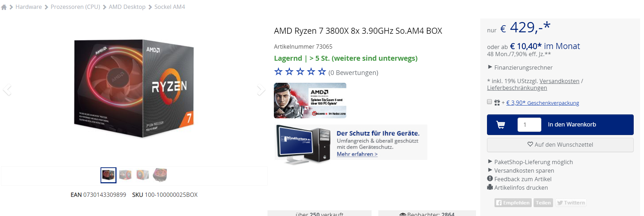Rate with first star

click(x=278, y=72)
